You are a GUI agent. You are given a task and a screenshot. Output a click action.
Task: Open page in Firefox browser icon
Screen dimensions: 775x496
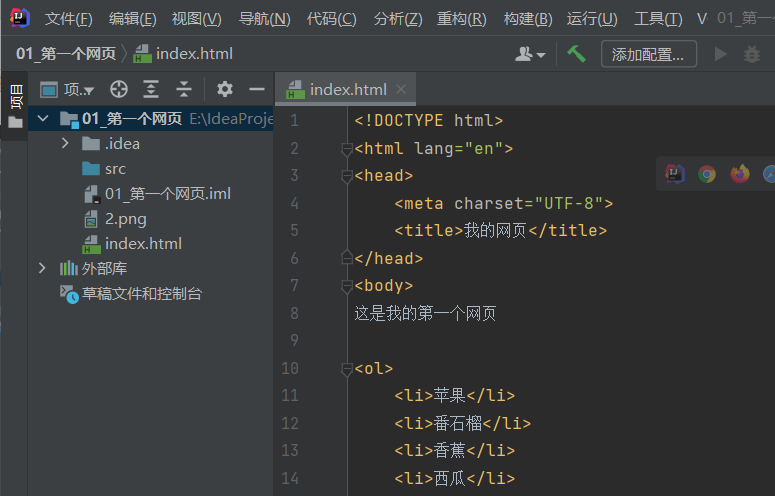(x=739, y=174)
